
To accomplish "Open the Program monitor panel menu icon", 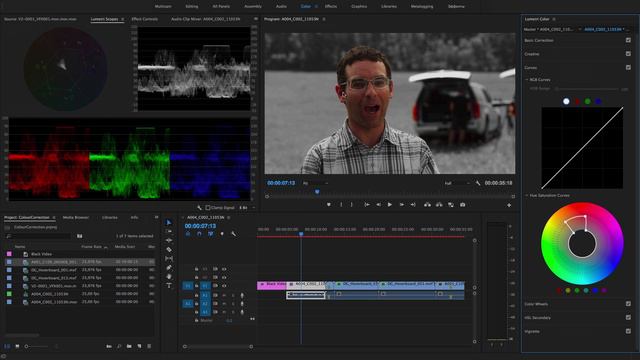I will (324, 19).
